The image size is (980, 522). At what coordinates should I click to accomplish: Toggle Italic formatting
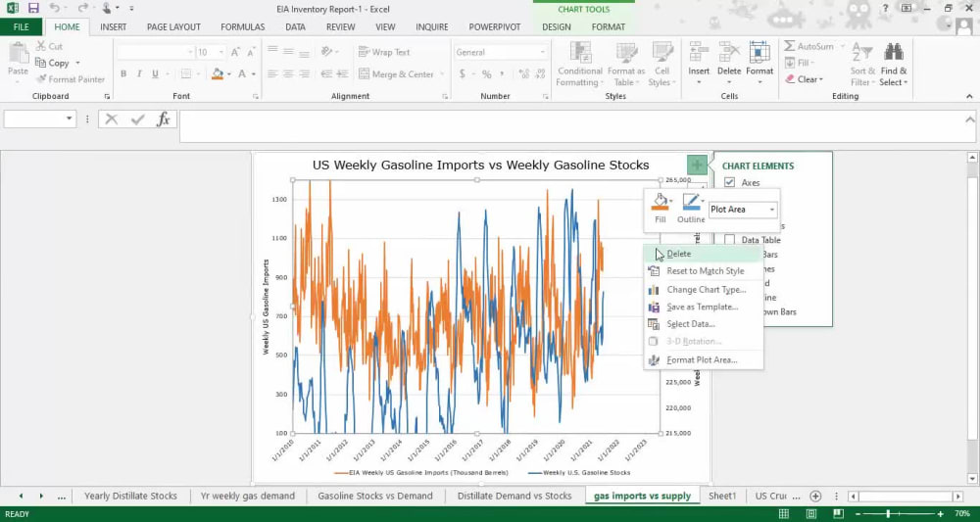point(139,74)
